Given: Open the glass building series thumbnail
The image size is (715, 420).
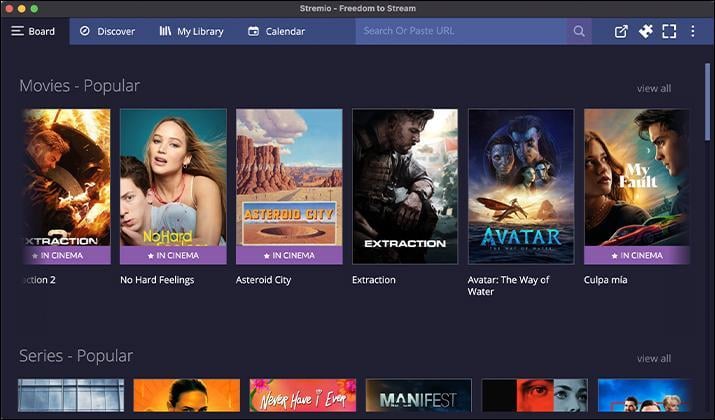Looking at the screenshot, I should pos(71,395).
